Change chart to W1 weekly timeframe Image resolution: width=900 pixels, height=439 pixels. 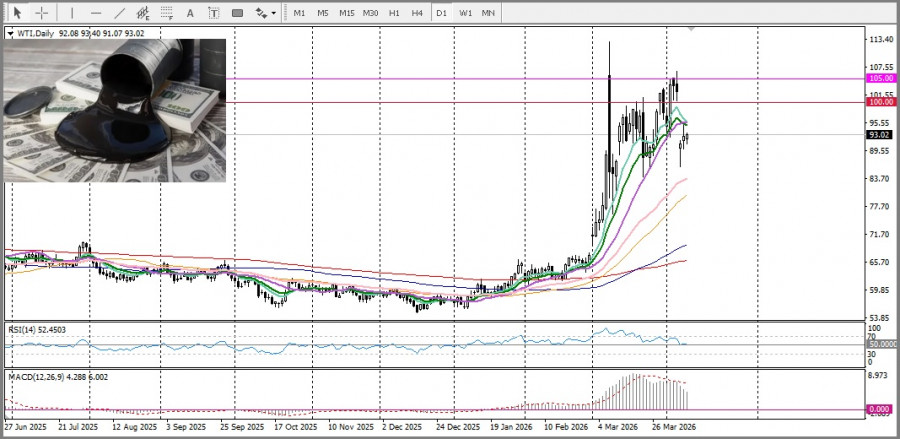point(465,13)
